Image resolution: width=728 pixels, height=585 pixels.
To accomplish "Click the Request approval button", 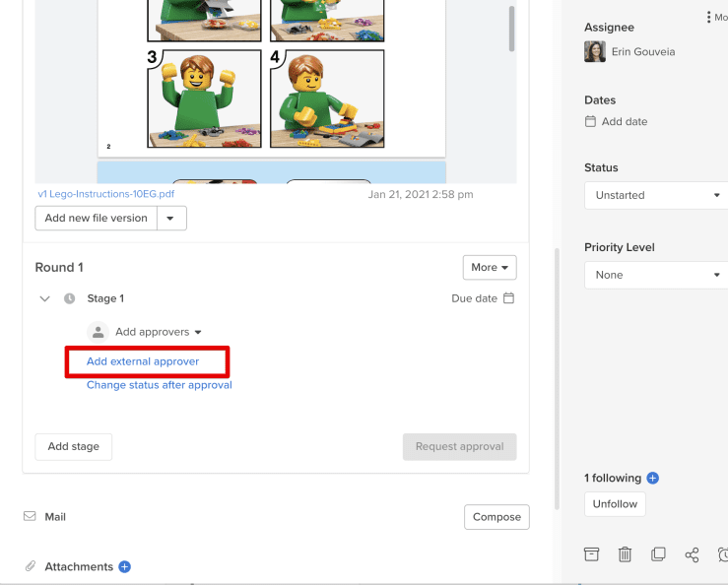I will click(460, 447).
